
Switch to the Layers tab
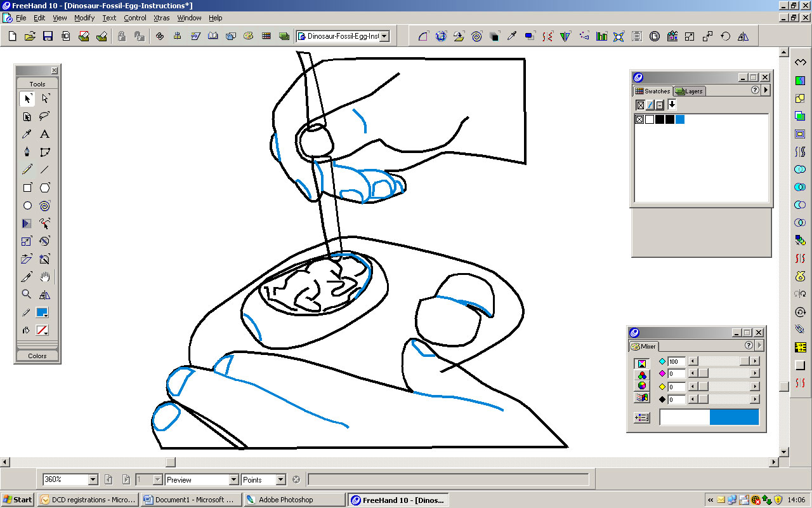pyautogui.click(x=690, y=91)
